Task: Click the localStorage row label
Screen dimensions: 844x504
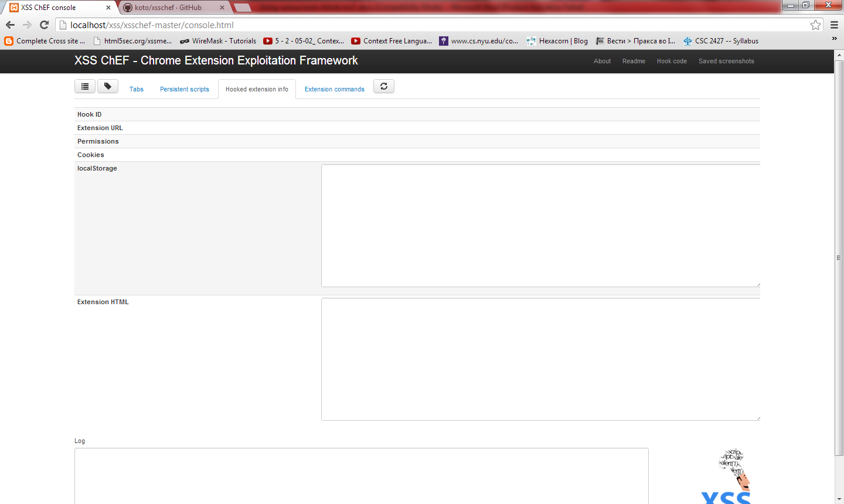Action: [x=97, y=168]
